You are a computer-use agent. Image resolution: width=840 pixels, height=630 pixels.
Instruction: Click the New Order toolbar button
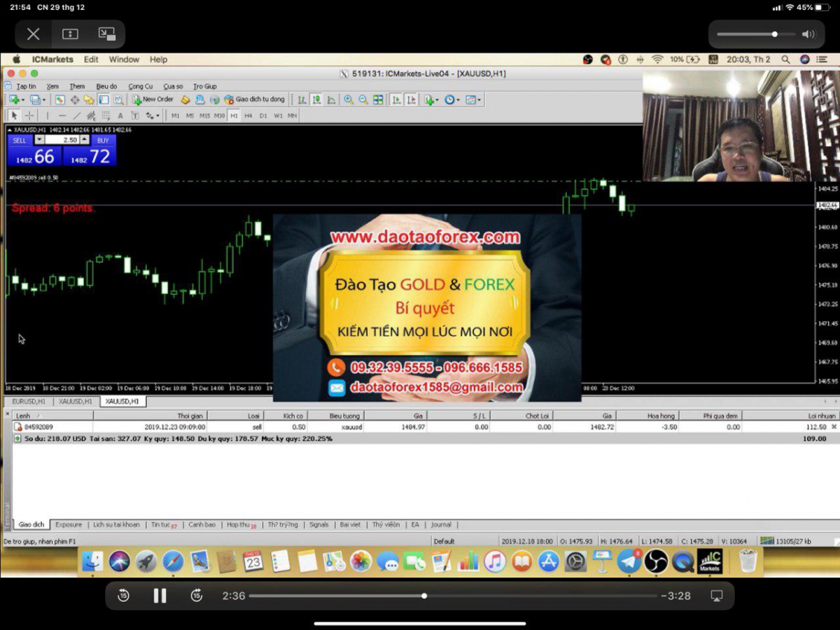(153, 100)
